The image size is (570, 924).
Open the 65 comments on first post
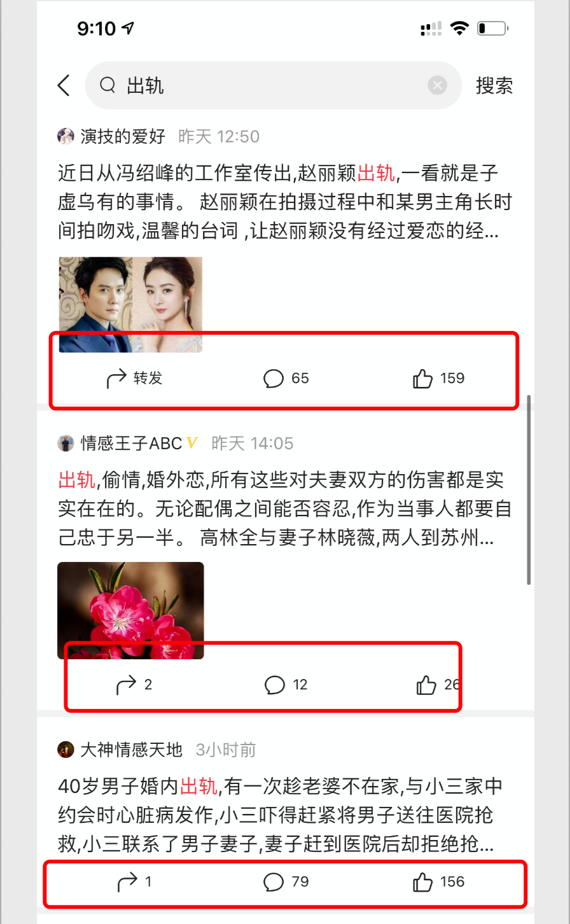point(286,379)
